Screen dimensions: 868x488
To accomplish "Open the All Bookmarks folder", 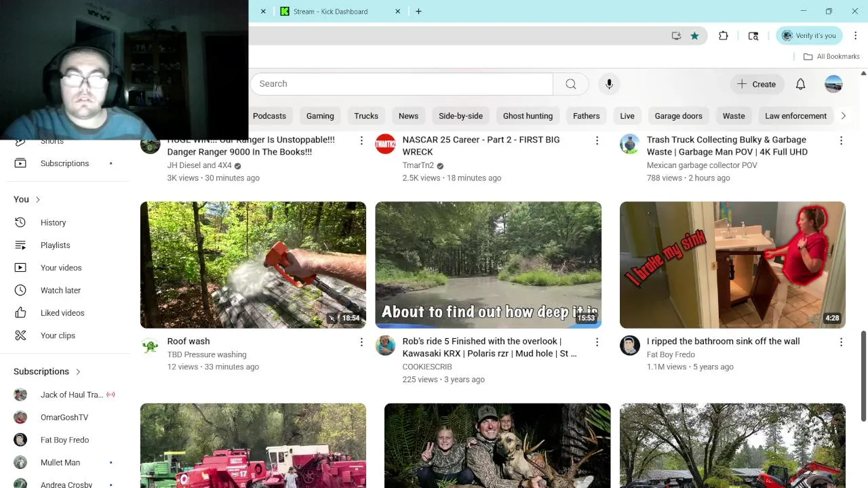I will [831, 56].
